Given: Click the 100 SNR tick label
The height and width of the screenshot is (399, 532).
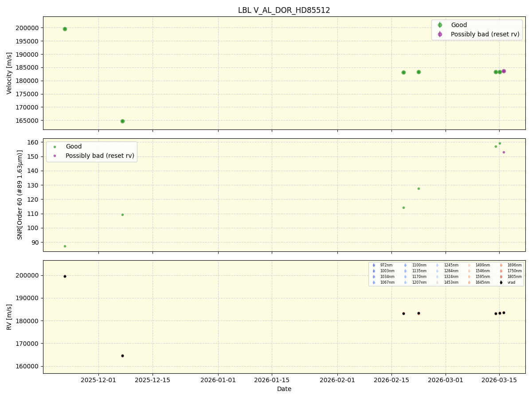Looking at the screenshot, I should coord(34,228).
